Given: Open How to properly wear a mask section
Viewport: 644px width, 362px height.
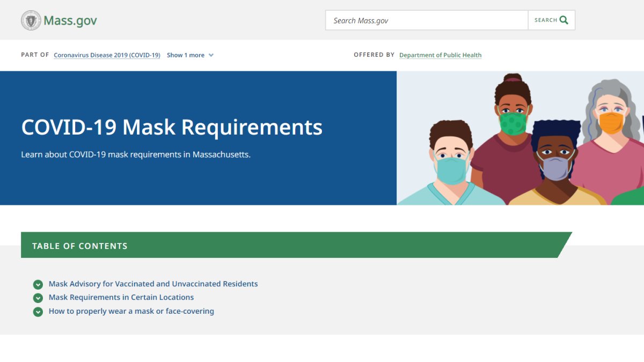Looking at the screenshot, I should [x=131, y=311].
